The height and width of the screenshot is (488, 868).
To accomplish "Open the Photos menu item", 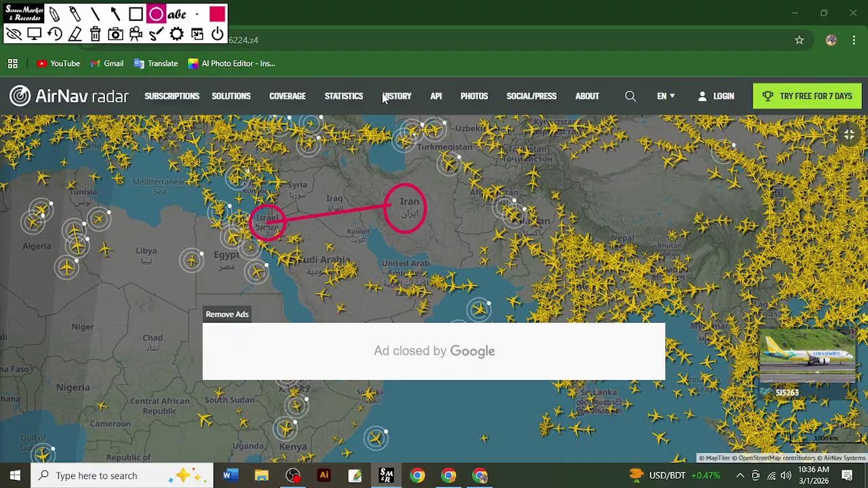I will tap(474, 96).
